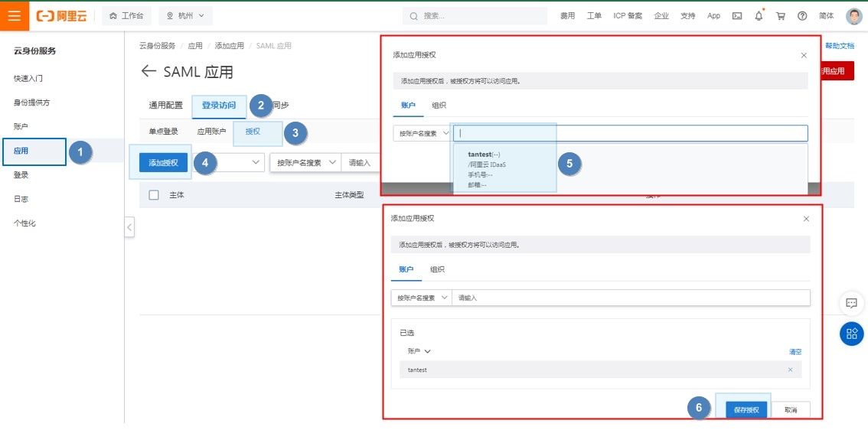
Task: Click 保存授权 to save authorization
Action: (x=746, y=410)
